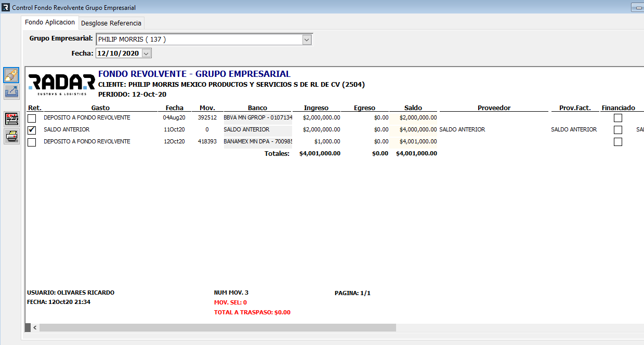Click the red MOV. SEL: 0 text
The width and height of the screenshot is (644, 345).
[230, 302]
